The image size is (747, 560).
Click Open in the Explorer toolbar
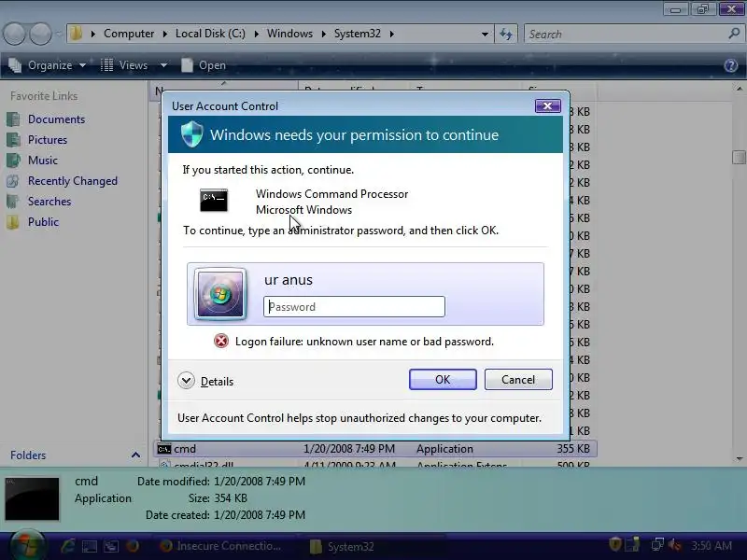click(204, 65)
